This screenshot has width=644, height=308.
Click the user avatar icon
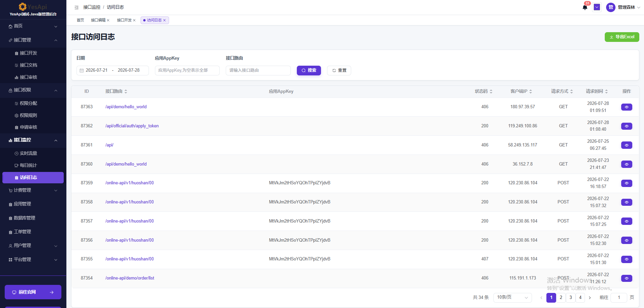tap(611, 7)
